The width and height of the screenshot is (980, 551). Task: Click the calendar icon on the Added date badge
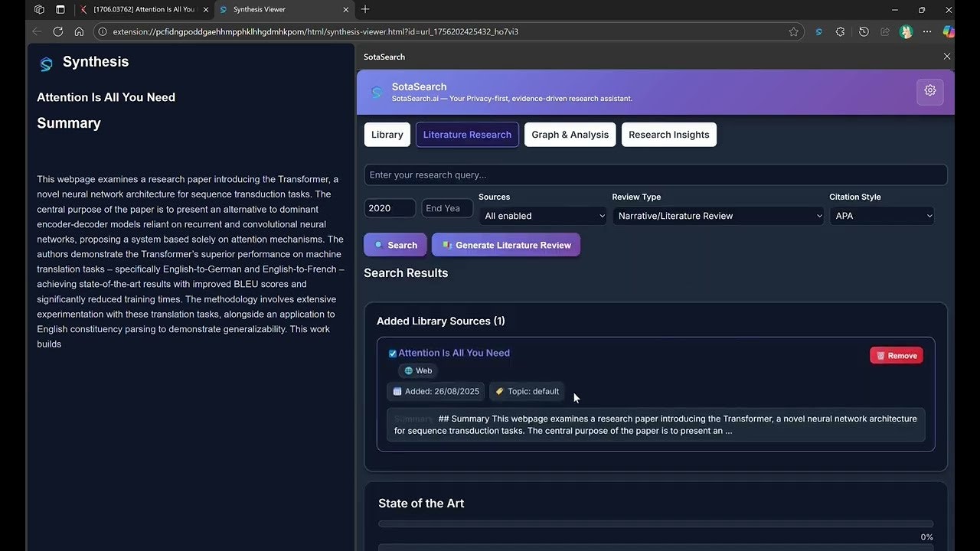[x=397, y=391]
